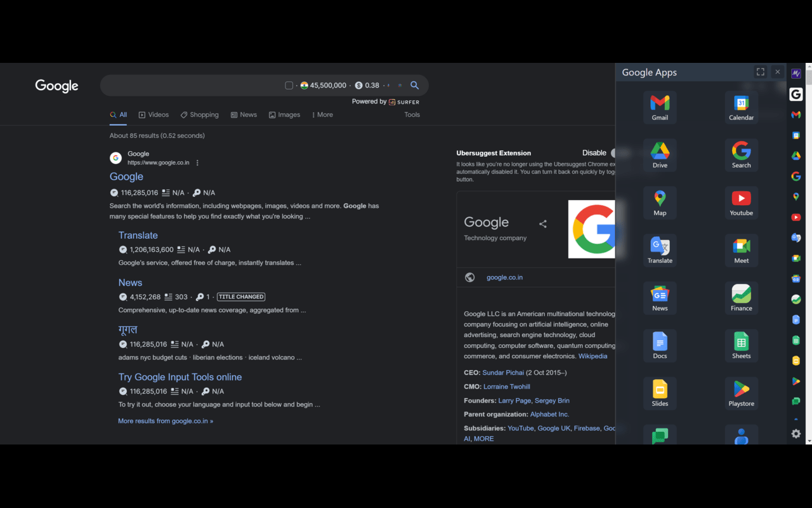Click the share icon in the knowledge panel
Viewport: 812px width, 508px height.
click(x=543, y=224)
